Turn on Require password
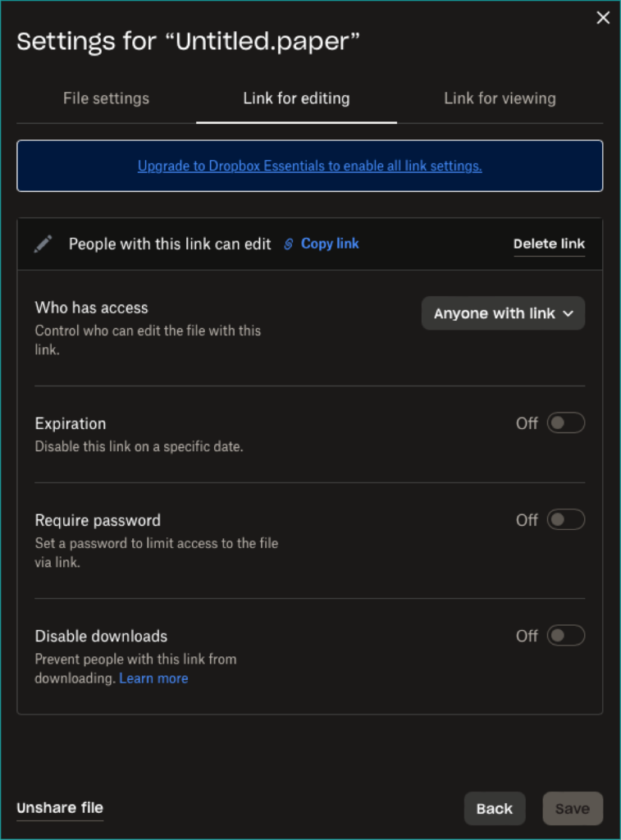This screenshot has height=840, width=621. (564, 519)
